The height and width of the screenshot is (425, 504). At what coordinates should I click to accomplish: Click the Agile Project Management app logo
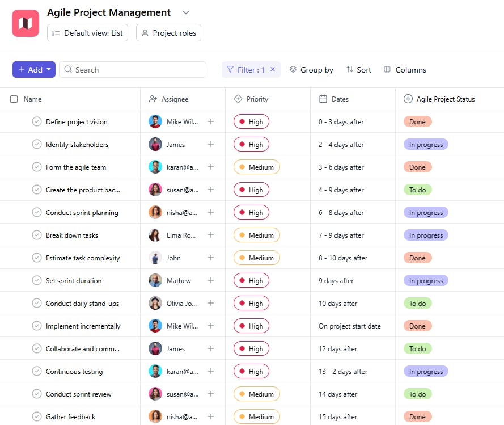tap(26, 23)
